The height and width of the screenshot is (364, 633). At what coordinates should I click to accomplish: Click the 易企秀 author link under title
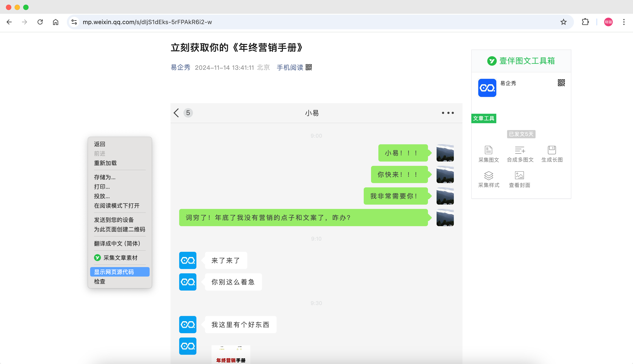point(180,67)
